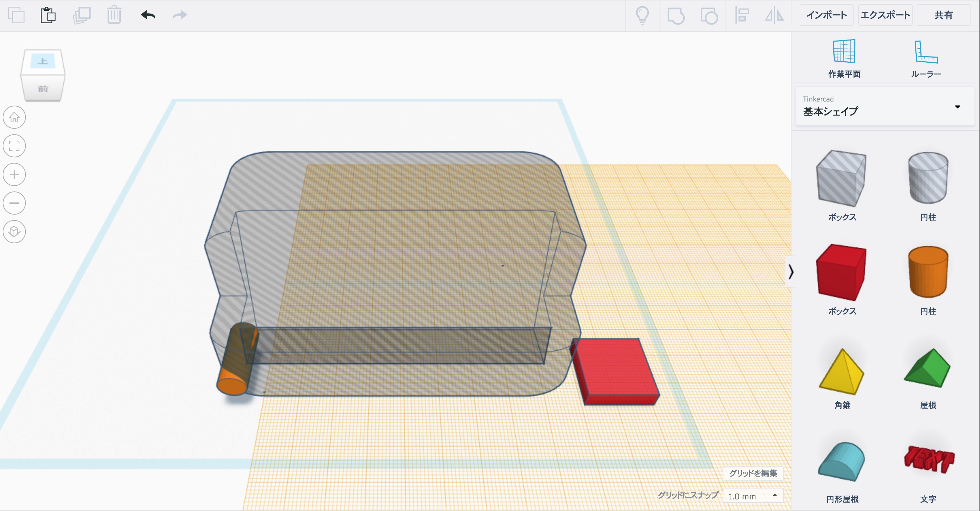Select the red ボックス box shape
This screenshot has width=980, height=511.
(x=842, y=273)
